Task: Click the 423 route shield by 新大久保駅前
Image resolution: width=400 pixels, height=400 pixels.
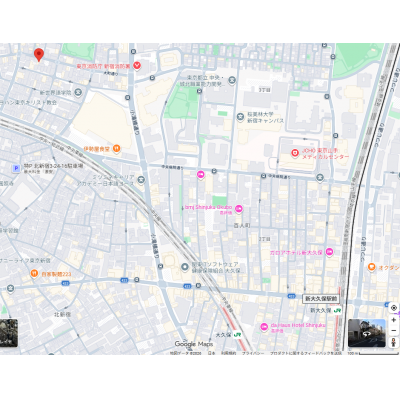Action: click(x=291, y=296)
